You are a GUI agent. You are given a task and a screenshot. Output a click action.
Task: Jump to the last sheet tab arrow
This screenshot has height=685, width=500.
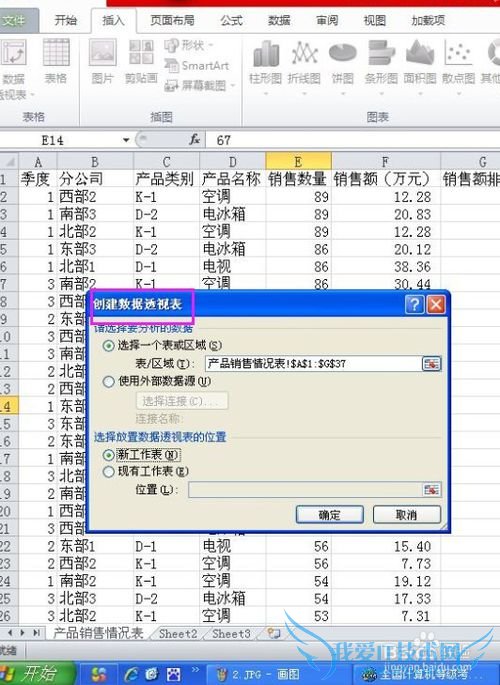[x=37, y=633]
